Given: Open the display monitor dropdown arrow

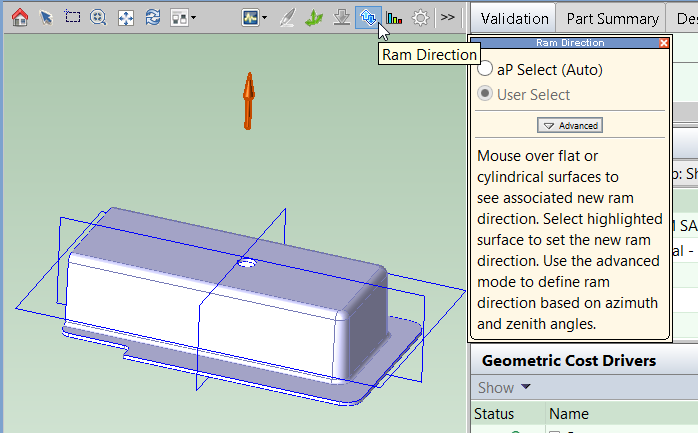Looking at the screenshot, I should point(263,17).
